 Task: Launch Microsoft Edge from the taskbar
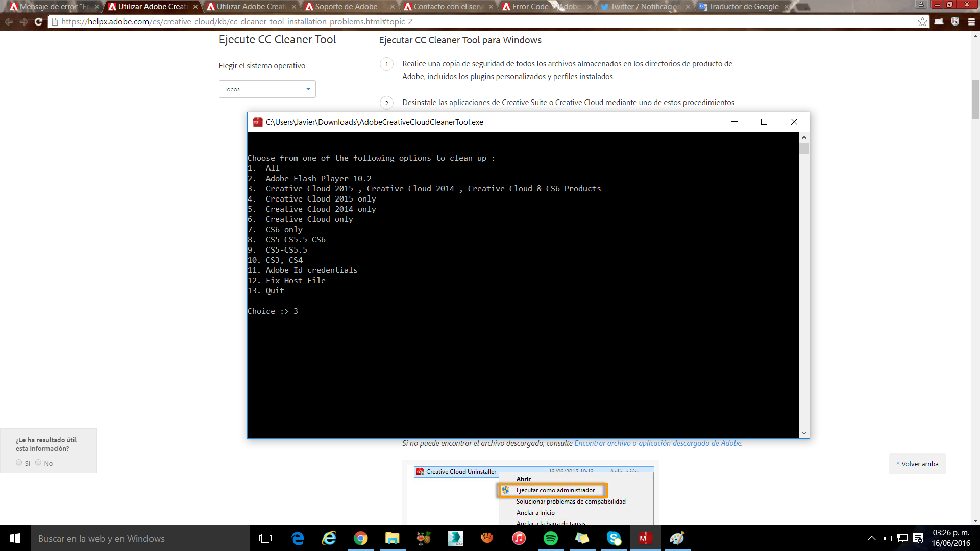[298, 538]
